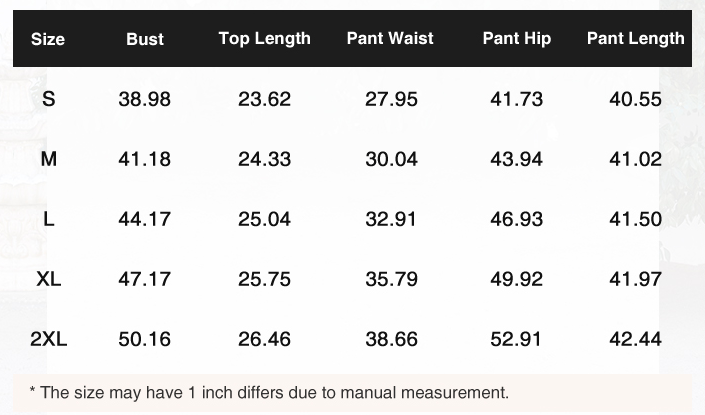
Task: Click bust value 38.98
Action: (x=145, y=99)
